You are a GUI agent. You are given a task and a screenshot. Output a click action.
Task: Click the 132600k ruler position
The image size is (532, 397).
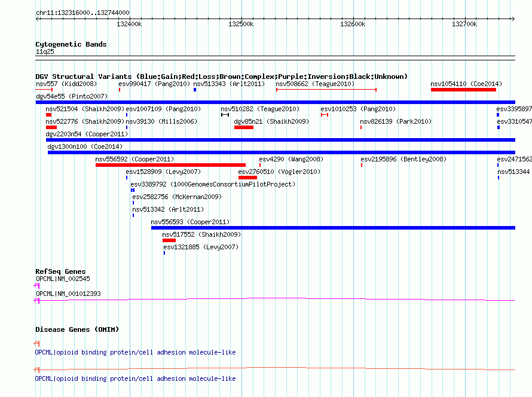353,24
